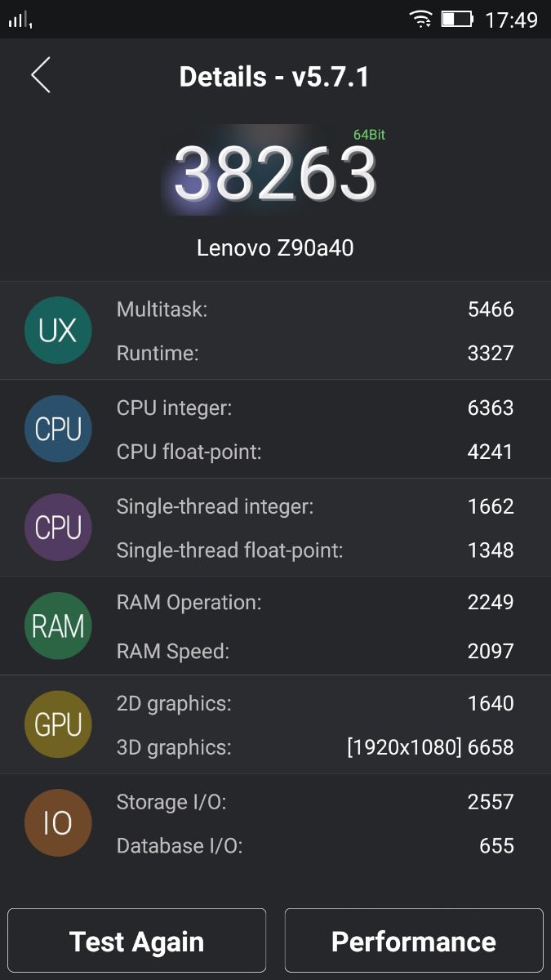The width and height of the screenshot is (551, 980).
Task: Select the RAM Speed score row
Action: [x=314, y=651]
